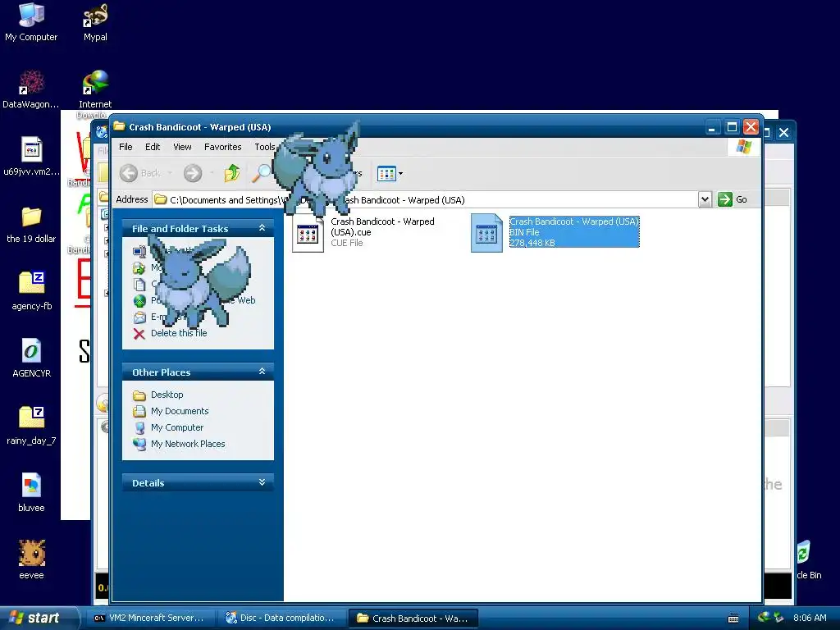Open the File menu
The height and width of the screenshot is (630, 840).
click(x=126, y=147)
